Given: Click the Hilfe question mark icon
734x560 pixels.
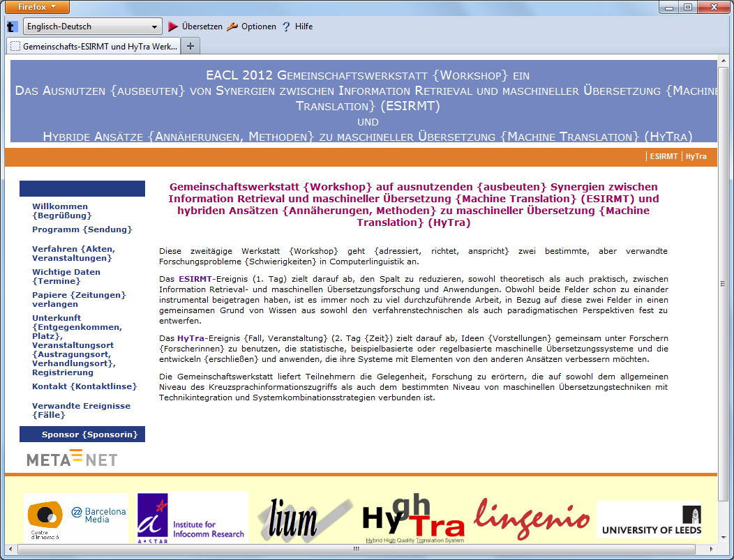Looking at the screenshot, I should point(286,27).
